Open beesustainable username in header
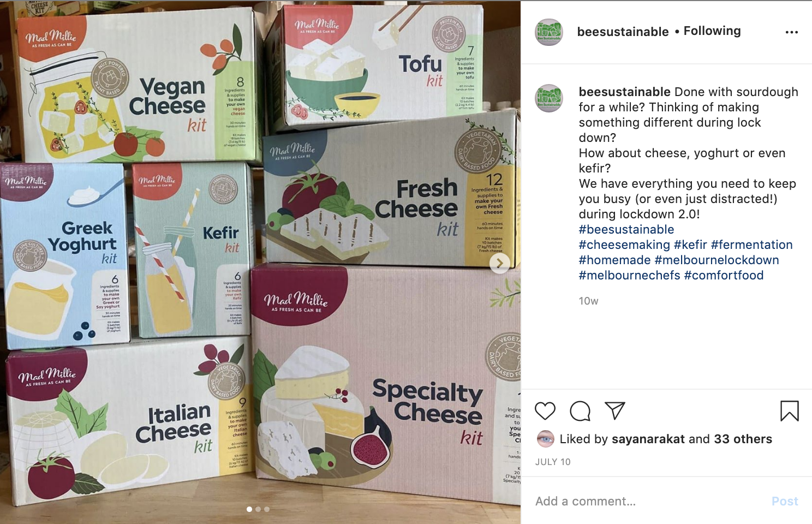812x524 pixels. (623, 32)
